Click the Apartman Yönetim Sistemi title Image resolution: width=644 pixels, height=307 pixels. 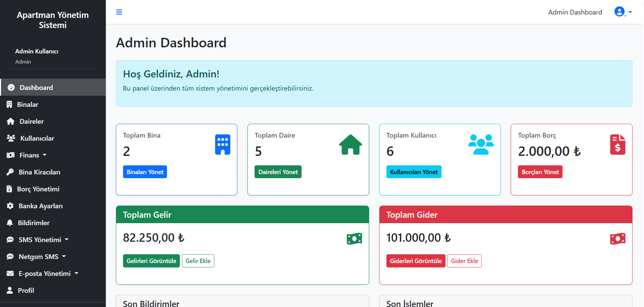pyautogui.click(x=53, y=20)
